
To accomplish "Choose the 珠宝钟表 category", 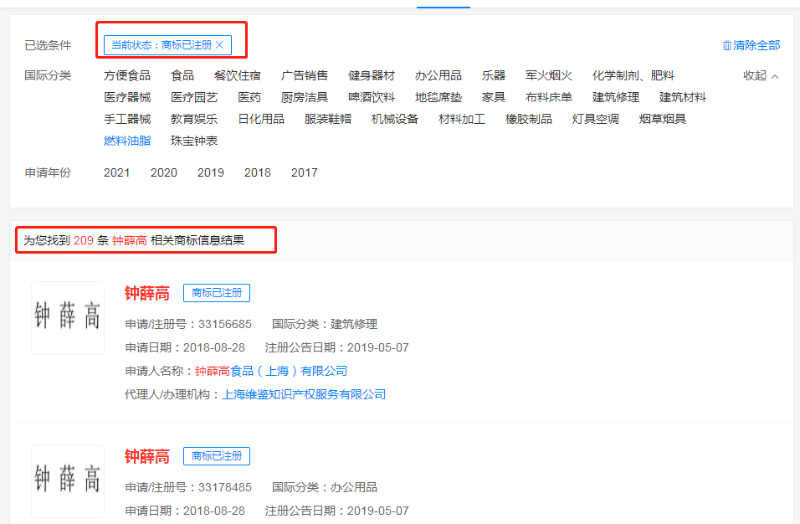I will 194,140.
